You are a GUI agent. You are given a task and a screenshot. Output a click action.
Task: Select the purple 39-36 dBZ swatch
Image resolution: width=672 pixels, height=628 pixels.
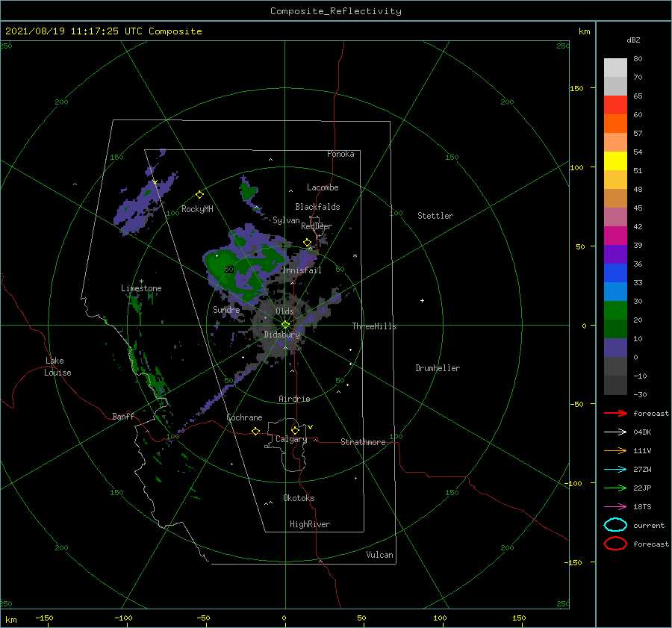click(615, 254)
